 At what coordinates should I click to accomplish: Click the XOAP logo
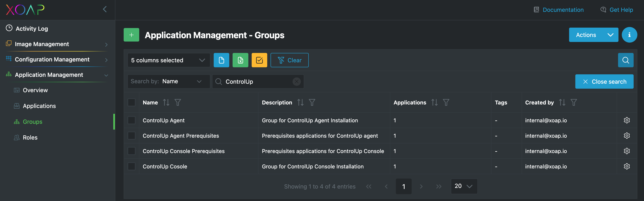pyautogui.click(x=25, y=10)
